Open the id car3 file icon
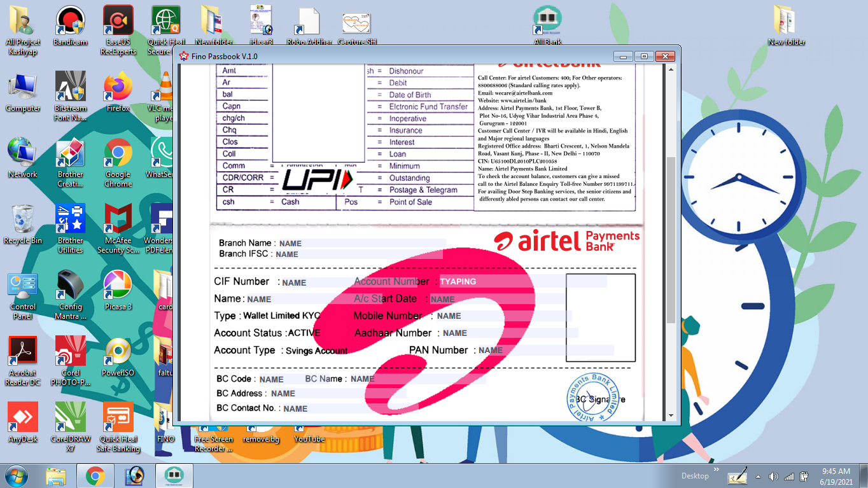Image resolution: width=868 pixels, height=488 pixels. [261, 25]
